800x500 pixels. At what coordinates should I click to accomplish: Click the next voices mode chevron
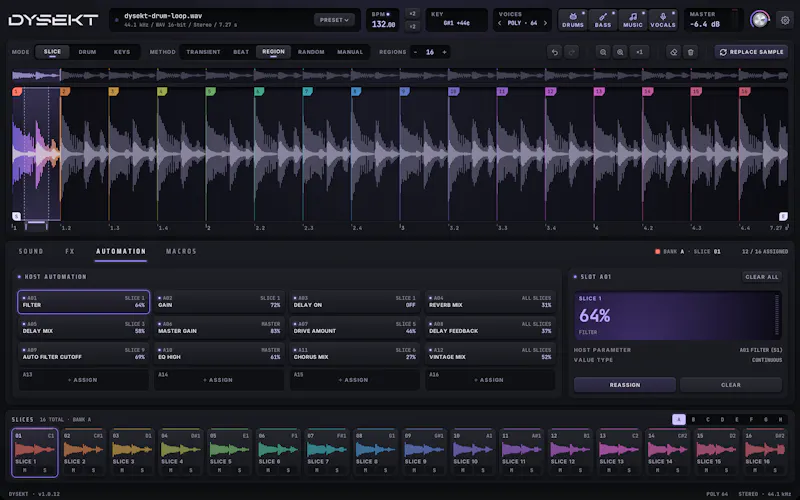coord(545,23)
